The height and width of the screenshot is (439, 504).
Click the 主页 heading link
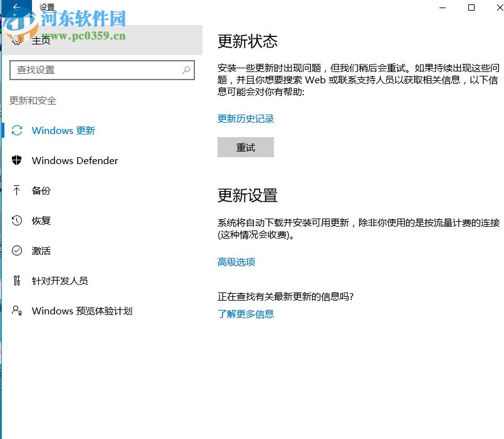coord(41,39)
